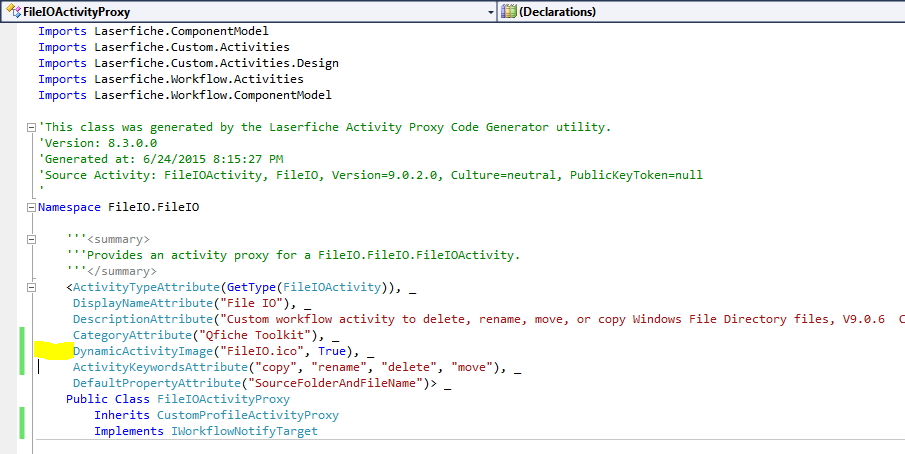905x454 pixels.
Task: Click CustomProfileActivityProxy type name
Action: coord(248,415)
